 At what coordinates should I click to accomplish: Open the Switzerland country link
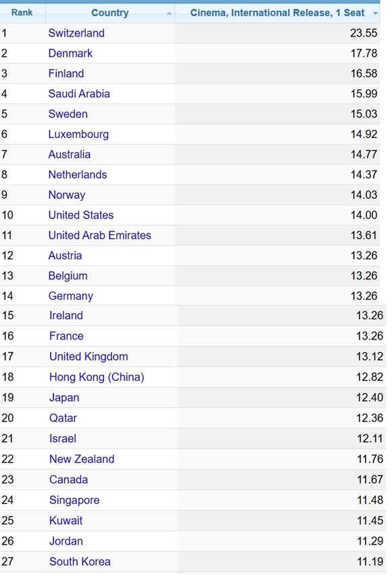[x=76, y=33]
